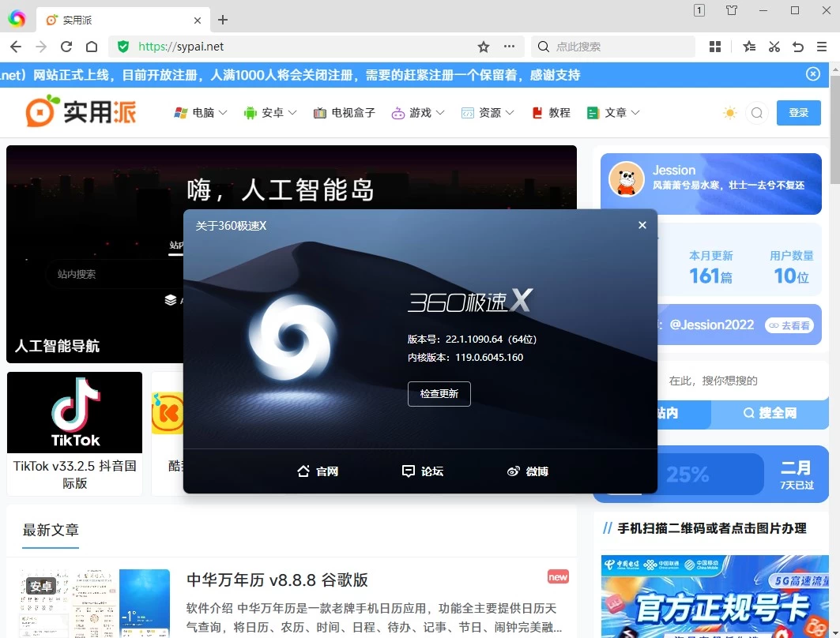
Task: Click the 人工智能导航 caption
Action: pos(57,346)
